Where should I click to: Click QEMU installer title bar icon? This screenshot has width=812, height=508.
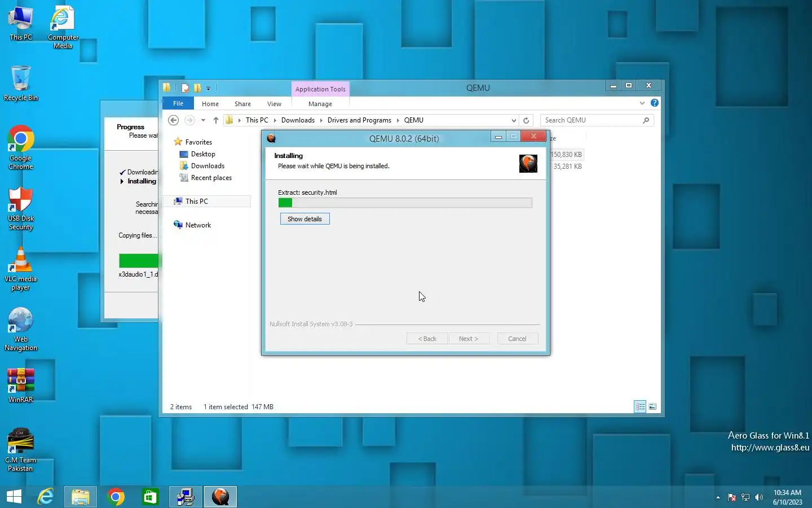(x=271, y=138)
